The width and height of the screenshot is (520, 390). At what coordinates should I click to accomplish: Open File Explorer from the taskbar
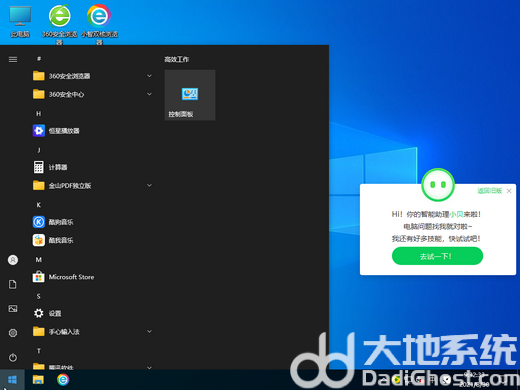point(38,379)
